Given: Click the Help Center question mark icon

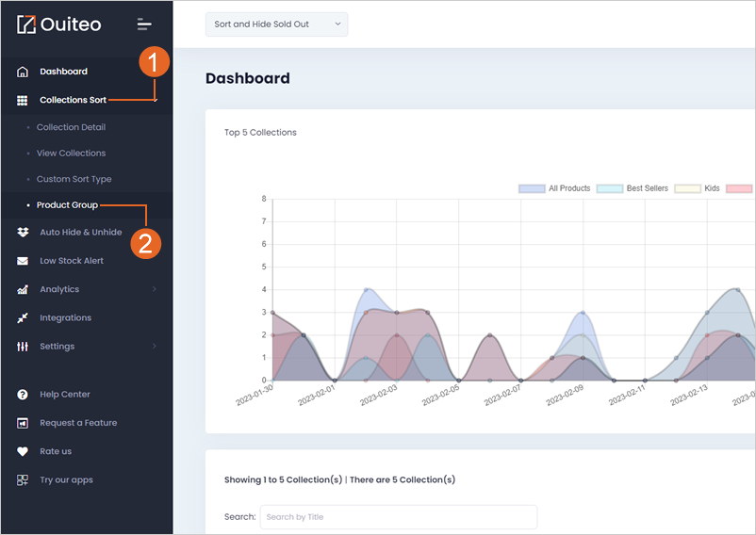Looking at the screenshot, I should click(23, 395).
